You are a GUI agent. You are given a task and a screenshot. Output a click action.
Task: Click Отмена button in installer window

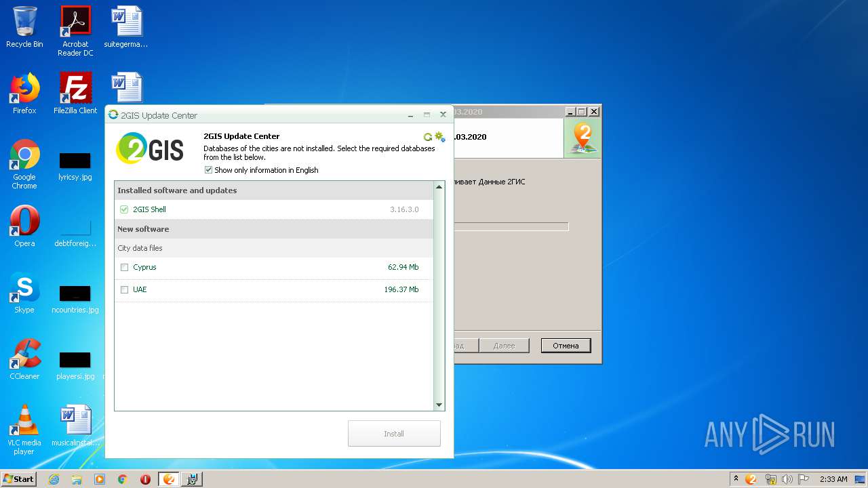point(566,346)
